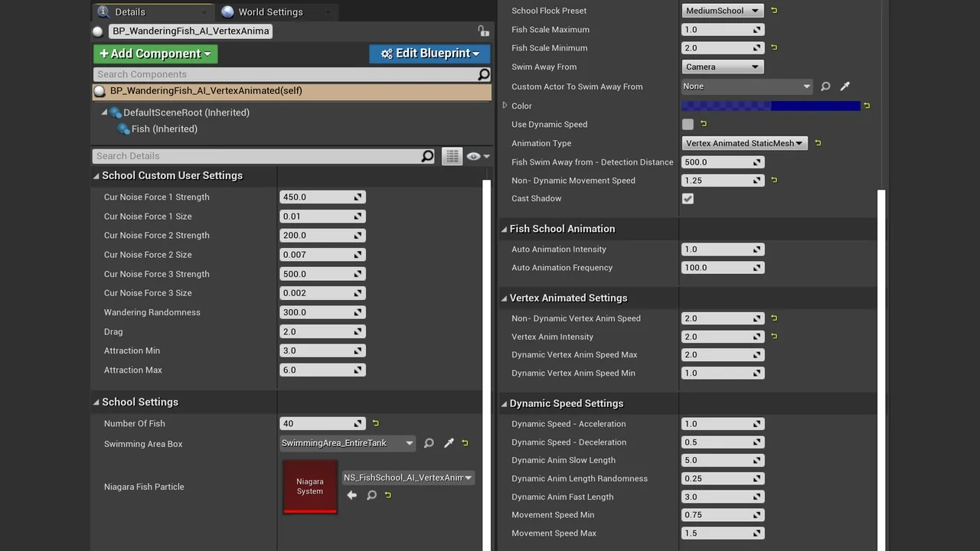Pick swim-away actor with the eyedropper
Screen dimensions: 980x551
(844, 86)
